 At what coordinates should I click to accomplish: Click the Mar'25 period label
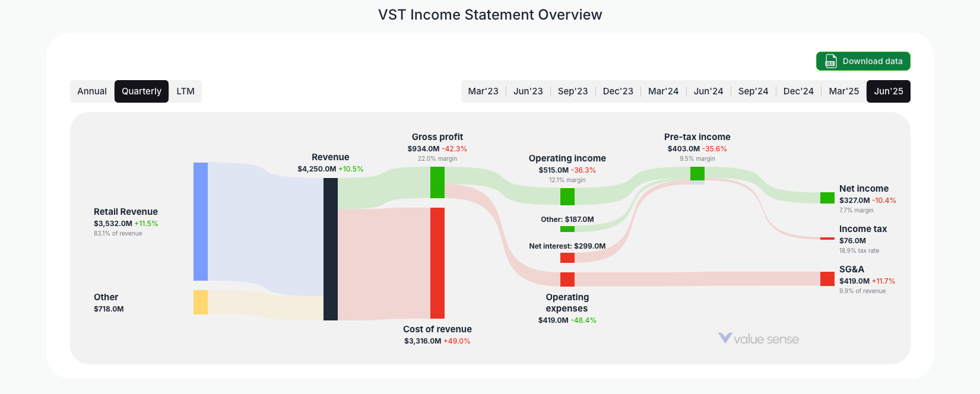tap(843, 91)
